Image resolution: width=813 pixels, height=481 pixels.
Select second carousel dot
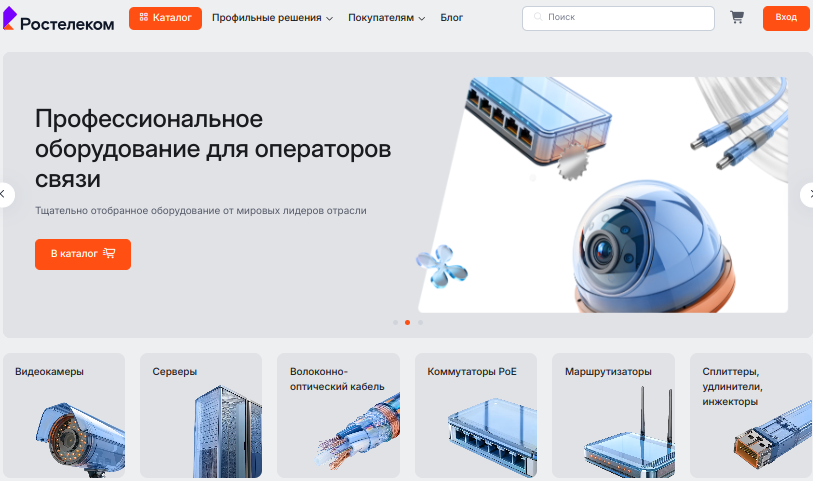[408, 322]
